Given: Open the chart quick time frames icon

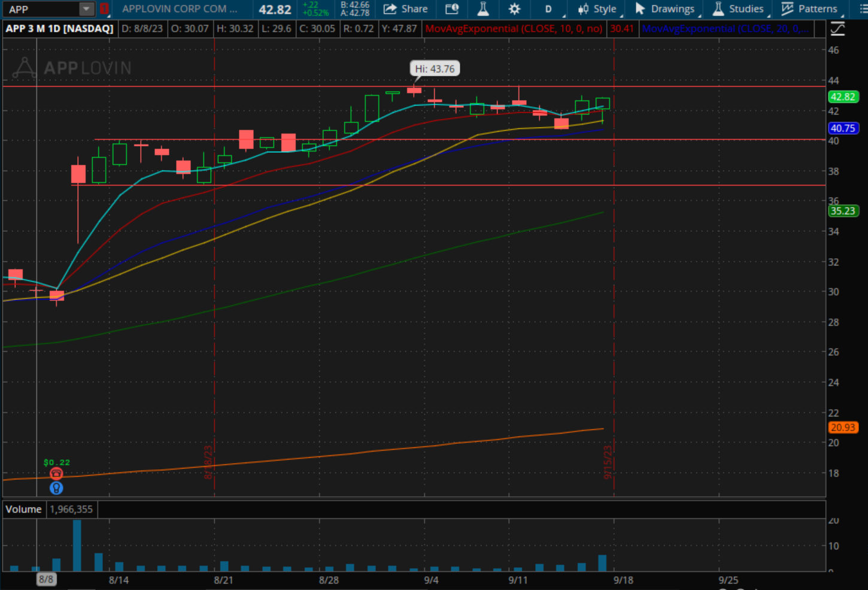Looking at the screenshot, I should (452, 9).
